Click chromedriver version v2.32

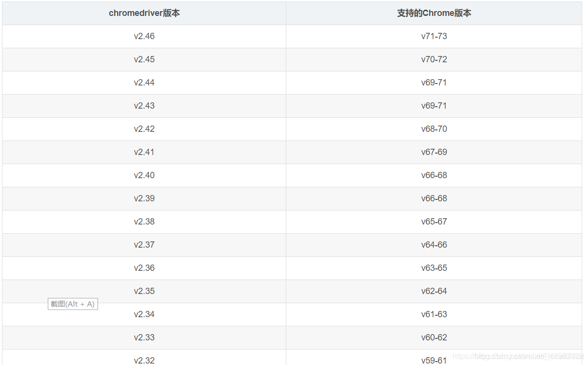click(144, 358)
